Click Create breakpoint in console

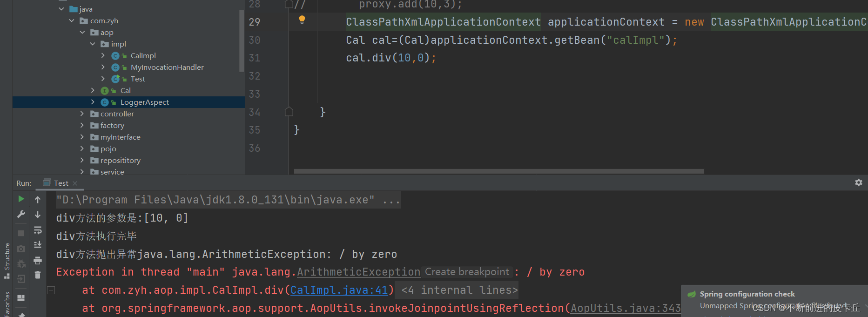[x=467, y=272]
